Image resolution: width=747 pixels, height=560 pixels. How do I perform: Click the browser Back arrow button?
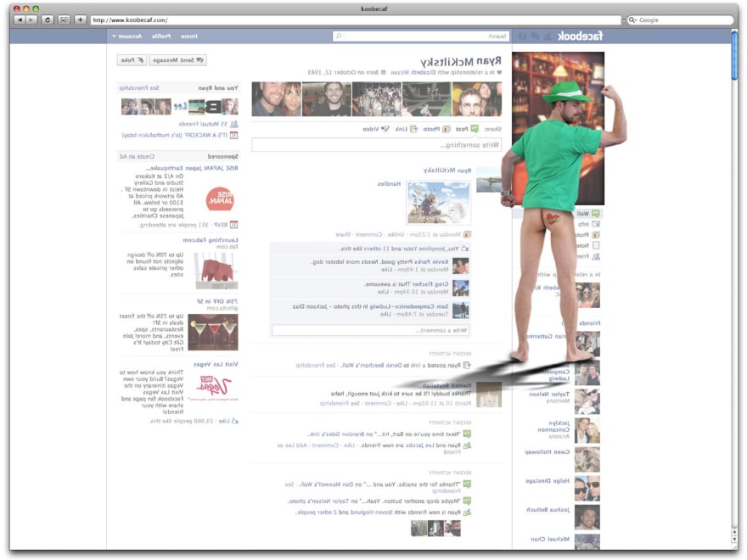pyautogui.click(x=20, y=20)
